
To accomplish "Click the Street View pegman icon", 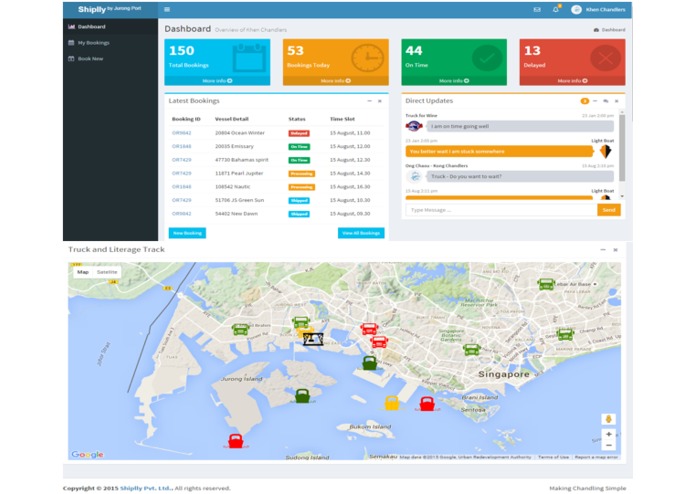I will click(609, 419).
